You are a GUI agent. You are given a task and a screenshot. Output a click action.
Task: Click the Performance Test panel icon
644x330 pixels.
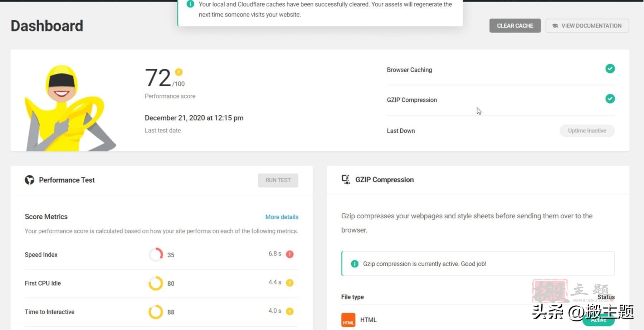point(30,180)
